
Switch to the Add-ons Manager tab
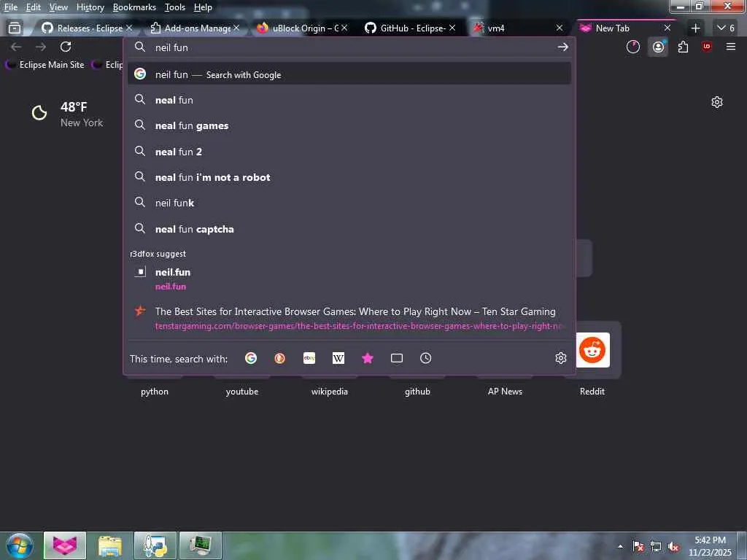tap(196, 28)
